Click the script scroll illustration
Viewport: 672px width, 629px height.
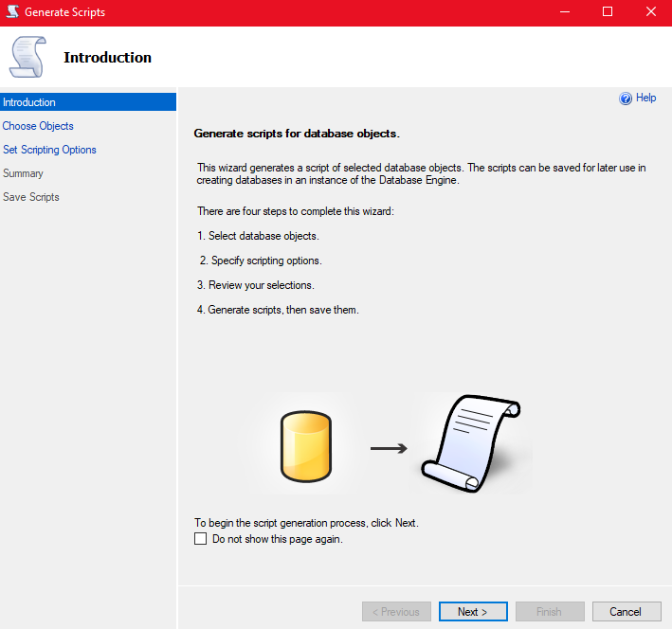[471, 440]
